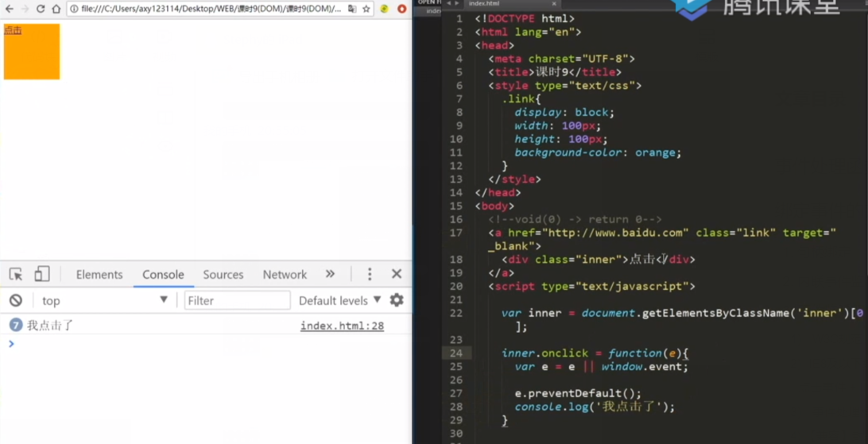Toggle the device toolbar in DevTools
Image resolution: width=868 pixels, height=444 pixels.
click(x=42, y=274)
